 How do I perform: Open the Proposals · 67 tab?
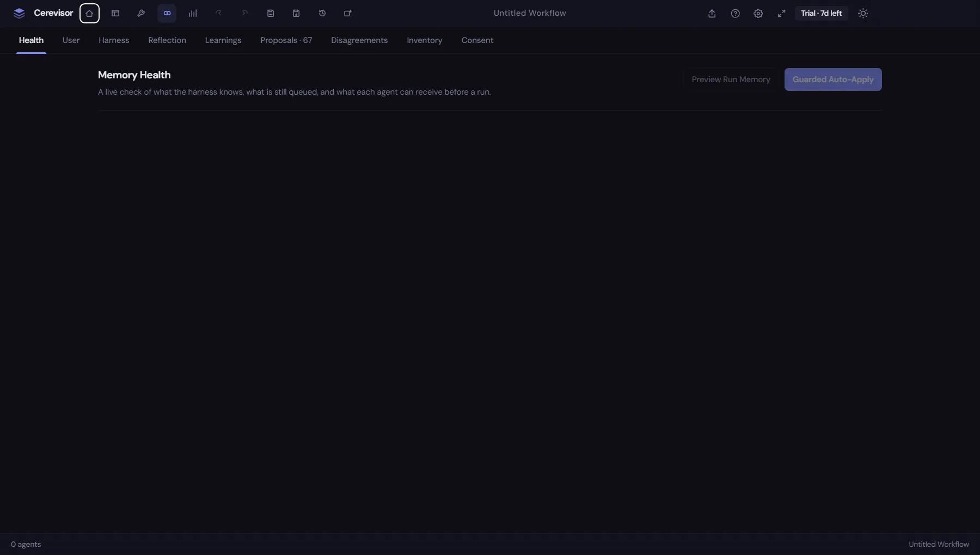286,40
